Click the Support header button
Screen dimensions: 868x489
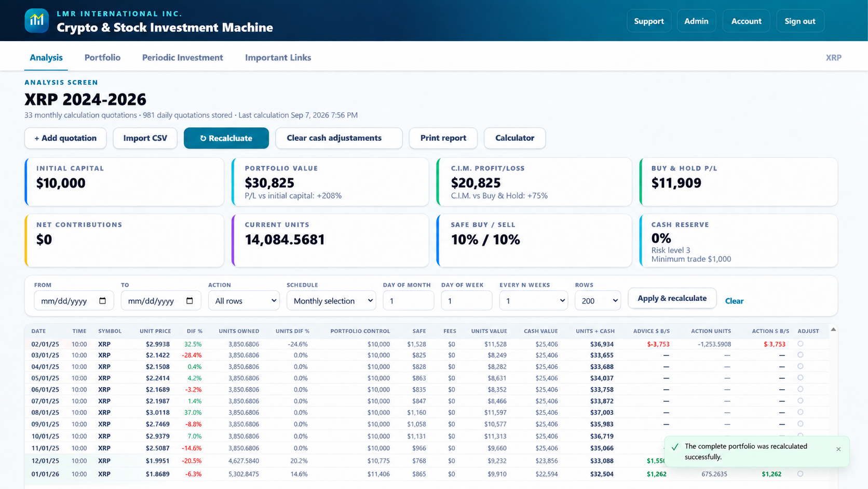pyautogui.click(x=649, y=21)
